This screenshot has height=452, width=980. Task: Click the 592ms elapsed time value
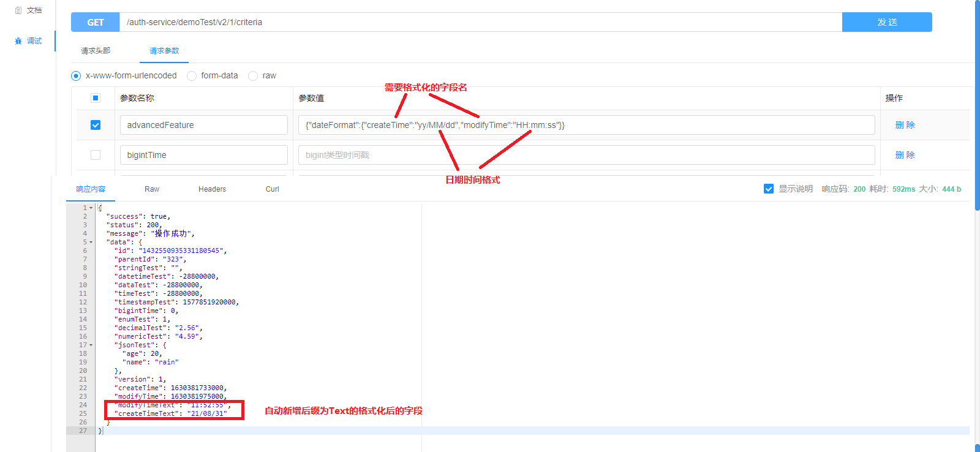pyautogui.click(x=903, y=189)
